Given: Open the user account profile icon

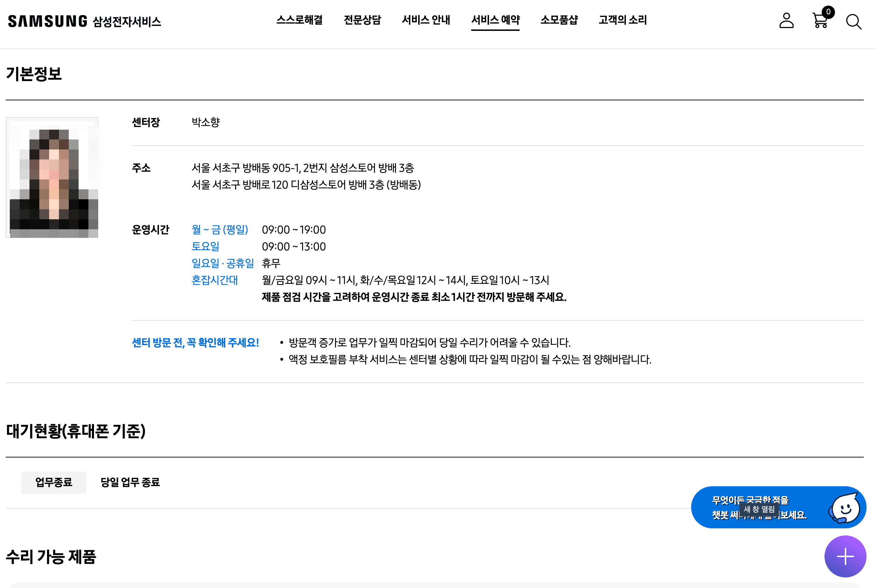Looking at the screenshot, I should [x=786, y=21].
